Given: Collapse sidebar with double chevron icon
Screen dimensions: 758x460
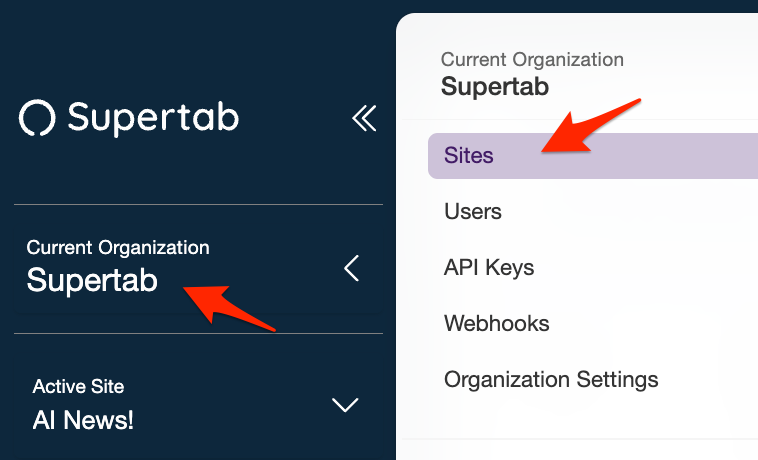Looking at the screenshot, I should tap(364, 118).
